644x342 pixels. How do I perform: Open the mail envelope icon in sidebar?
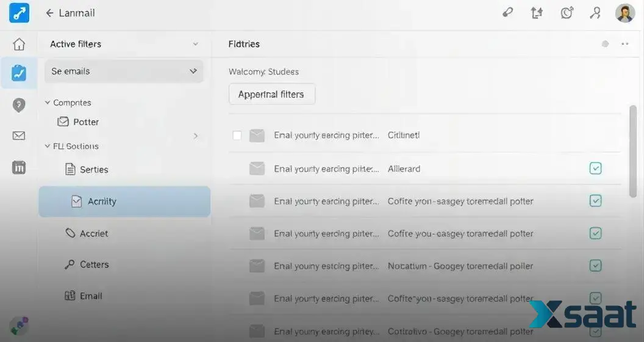pyautogui.click(x=19, y=136)
